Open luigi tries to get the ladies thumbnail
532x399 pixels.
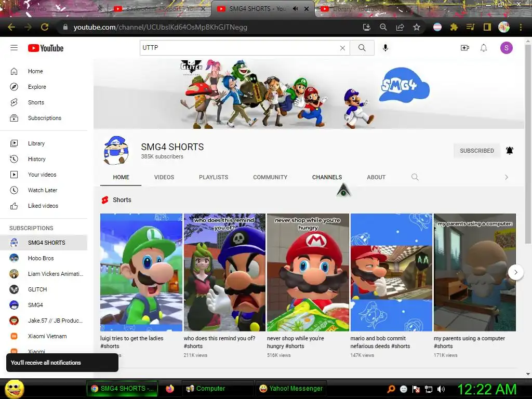pyautogui.click(x=141, y=272)
